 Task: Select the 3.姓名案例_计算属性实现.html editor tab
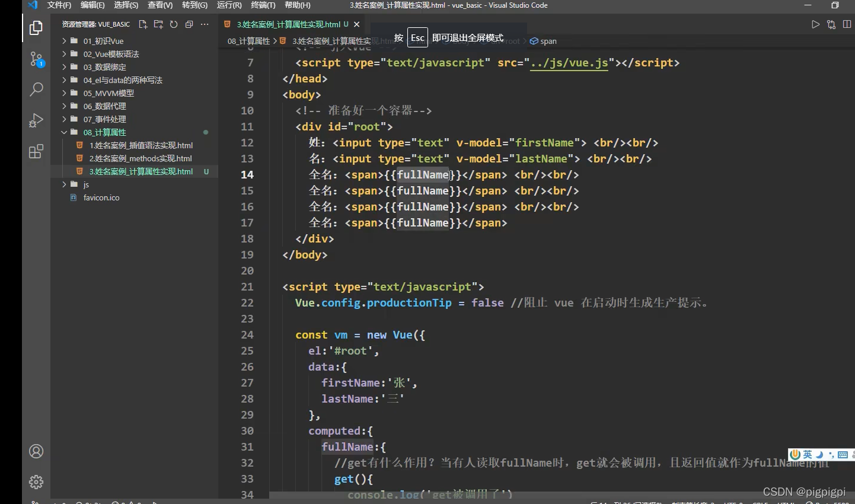(x=288, y=24)
